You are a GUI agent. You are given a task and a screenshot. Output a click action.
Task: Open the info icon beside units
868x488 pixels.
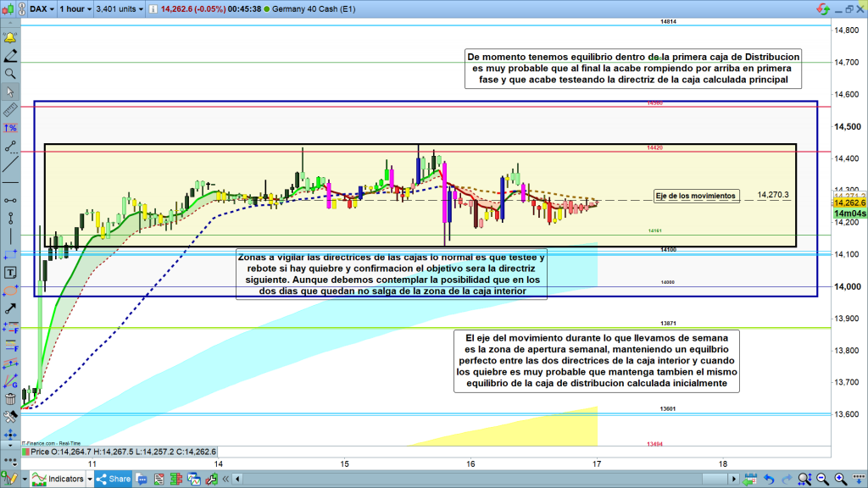[x=150, y=9]
